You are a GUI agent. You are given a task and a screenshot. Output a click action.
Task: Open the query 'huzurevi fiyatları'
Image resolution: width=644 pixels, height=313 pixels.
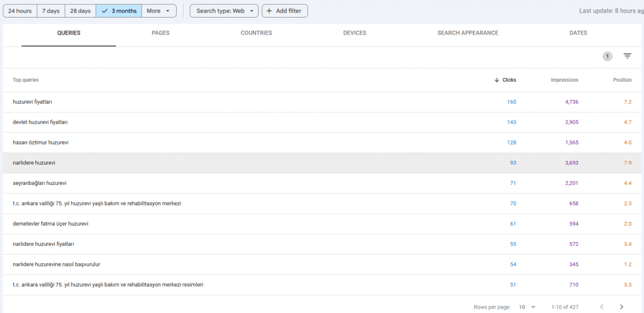33,102
